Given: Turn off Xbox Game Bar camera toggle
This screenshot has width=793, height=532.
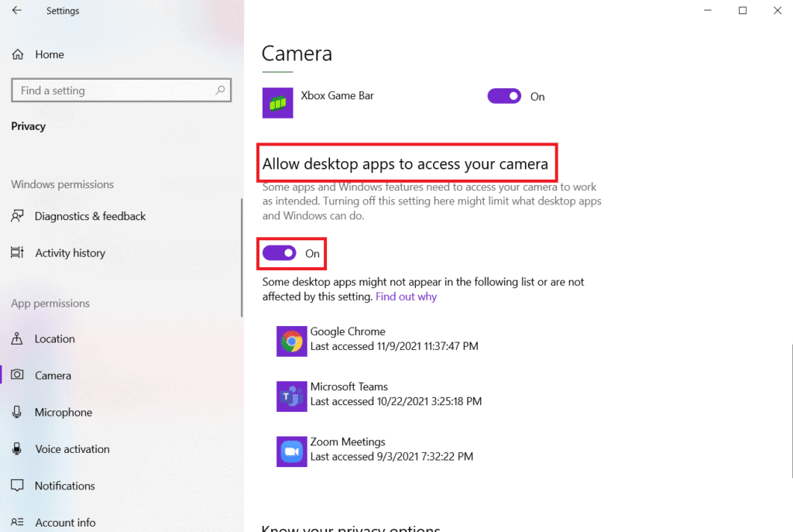Looking at the screenshot, I should click(504, 96).
